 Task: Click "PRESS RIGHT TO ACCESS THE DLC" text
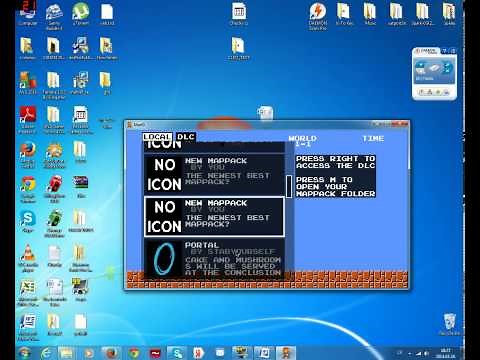click(335, 162)
